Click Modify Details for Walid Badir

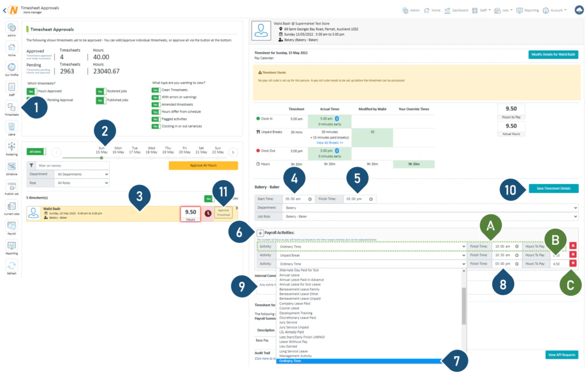553,55
